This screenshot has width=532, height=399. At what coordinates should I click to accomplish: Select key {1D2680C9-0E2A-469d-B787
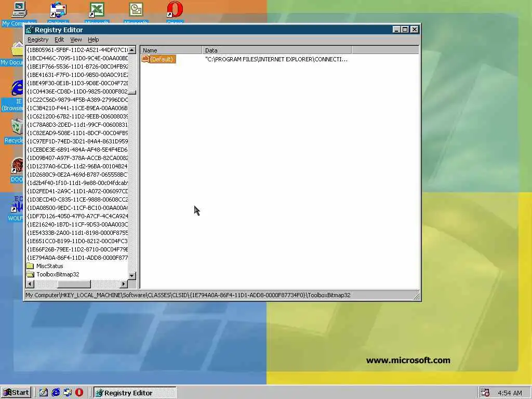(x=77, y=175)
